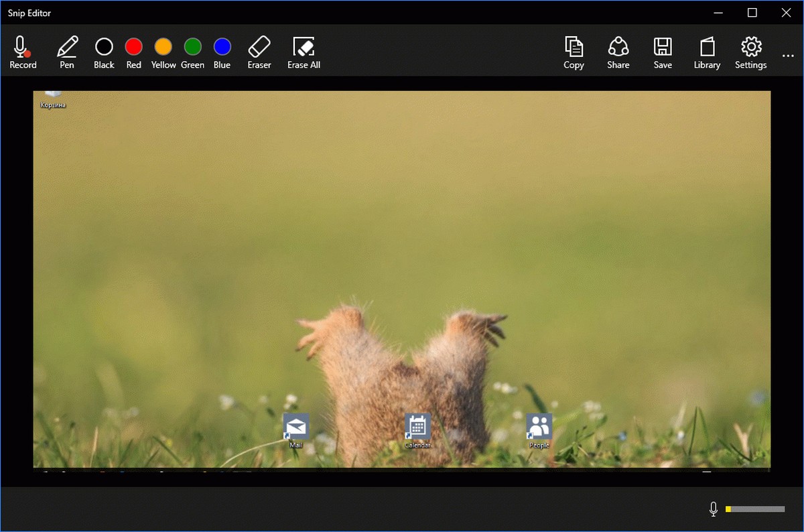
Task: Open the snip Library
Action: tap(707, 52)
